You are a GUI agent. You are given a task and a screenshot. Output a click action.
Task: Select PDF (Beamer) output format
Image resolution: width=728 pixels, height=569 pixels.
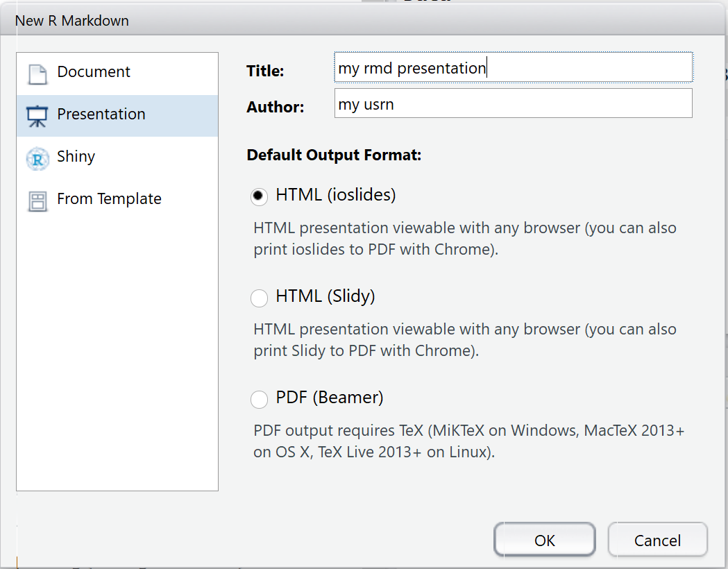click(259, 399)
